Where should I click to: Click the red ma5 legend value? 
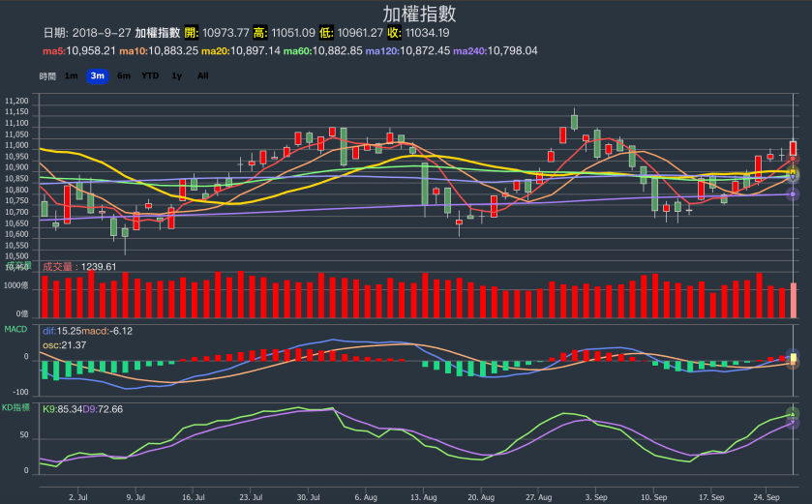79,50
